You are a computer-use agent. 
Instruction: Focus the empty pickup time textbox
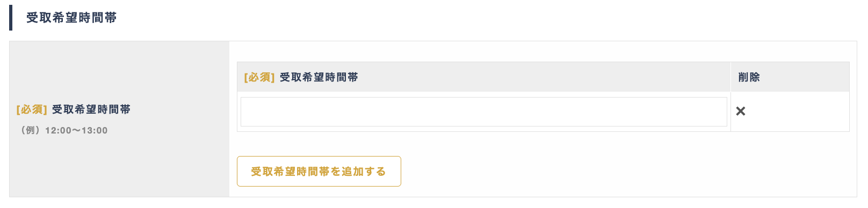coord(483,112)
